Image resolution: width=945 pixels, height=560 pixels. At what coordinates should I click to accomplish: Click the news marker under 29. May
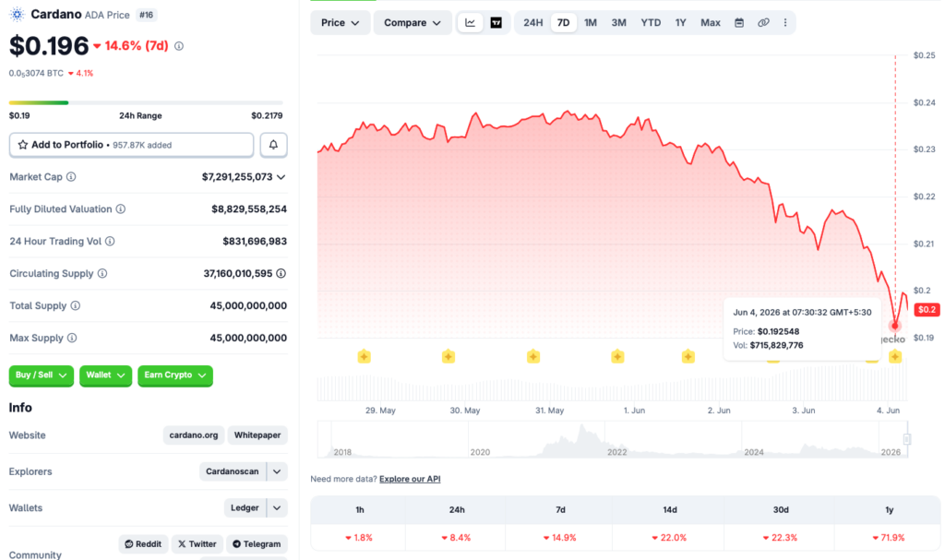click(x=364, y=357)
